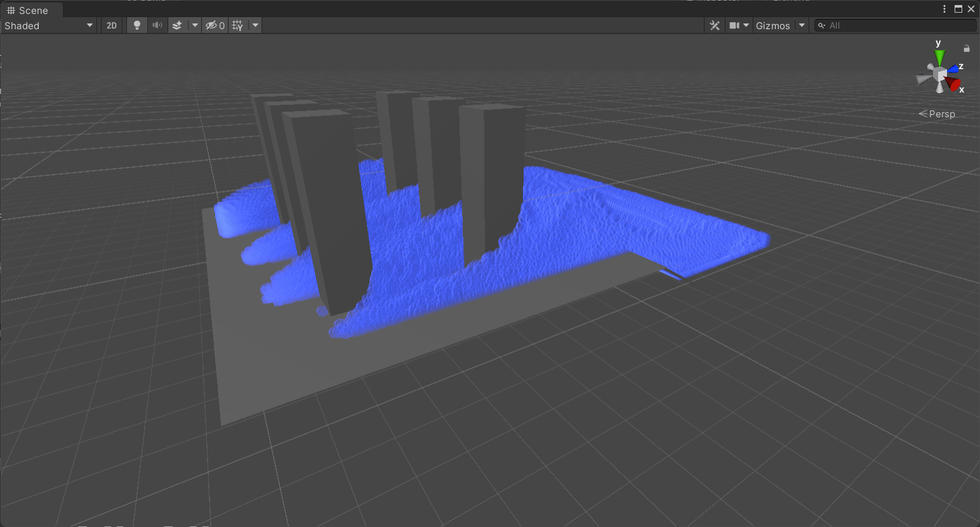980x527 pixels.
Task: Open the Scene panel three-dot options menu
Action: (944, 9)
